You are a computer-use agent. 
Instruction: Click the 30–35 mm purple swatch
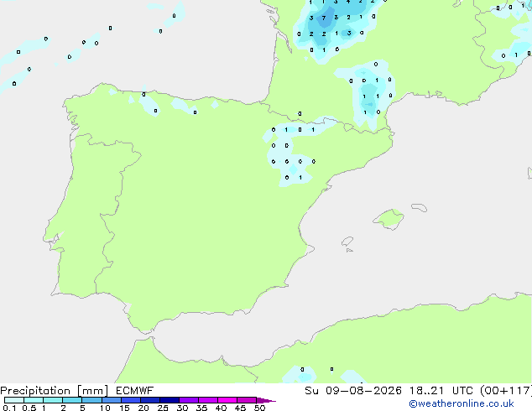click(188, 400)
